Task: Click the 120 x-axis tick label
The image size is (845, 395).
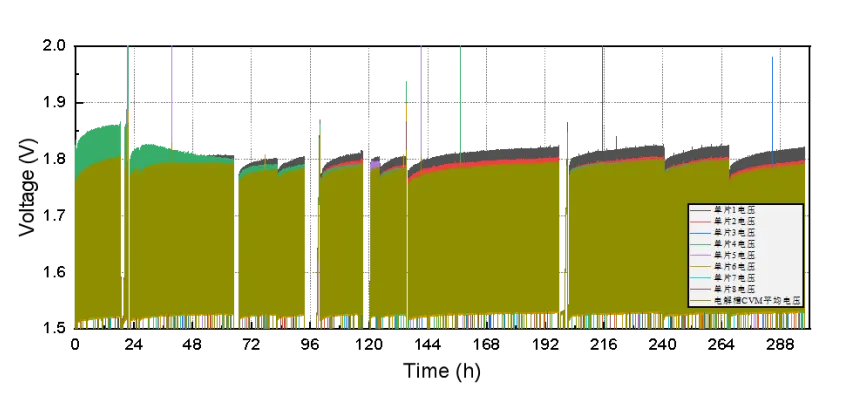Action: click(x=369, y=345)
